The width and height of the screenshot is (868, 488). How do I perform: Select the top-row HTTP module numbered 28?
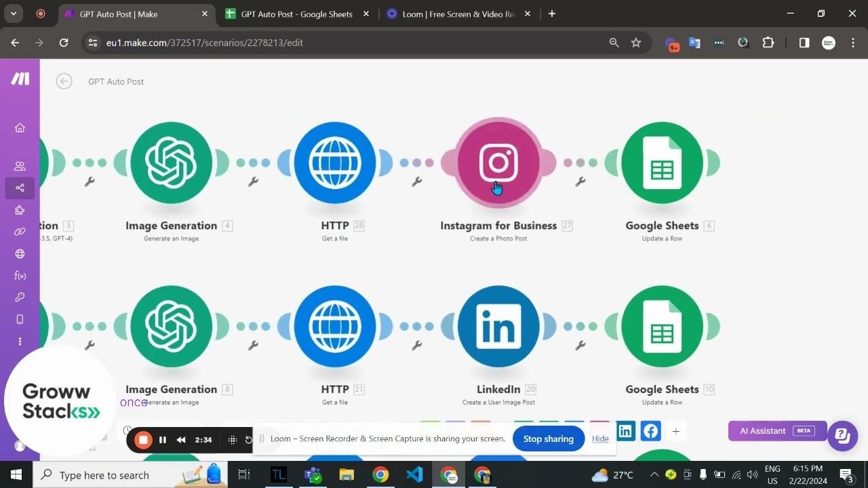pyautogui.click(x=335, y=163)
